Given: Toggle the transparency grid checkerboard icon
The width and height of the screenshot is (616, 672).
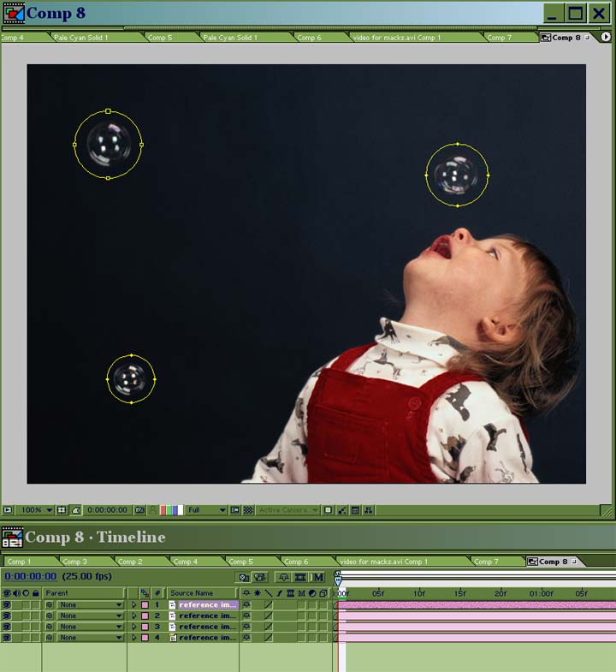Looking at the screenshot, I should coord(248,510).
